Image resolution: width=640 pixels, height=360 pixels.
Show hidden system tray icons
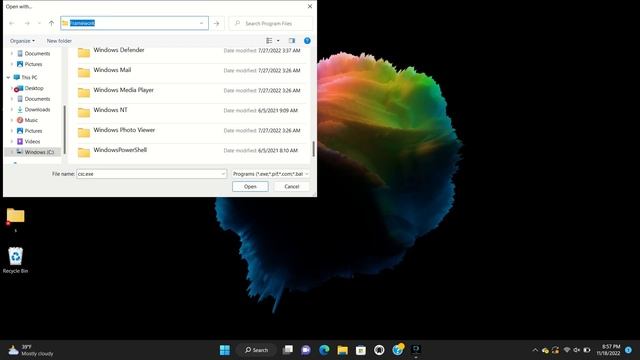tap(535, 350)
